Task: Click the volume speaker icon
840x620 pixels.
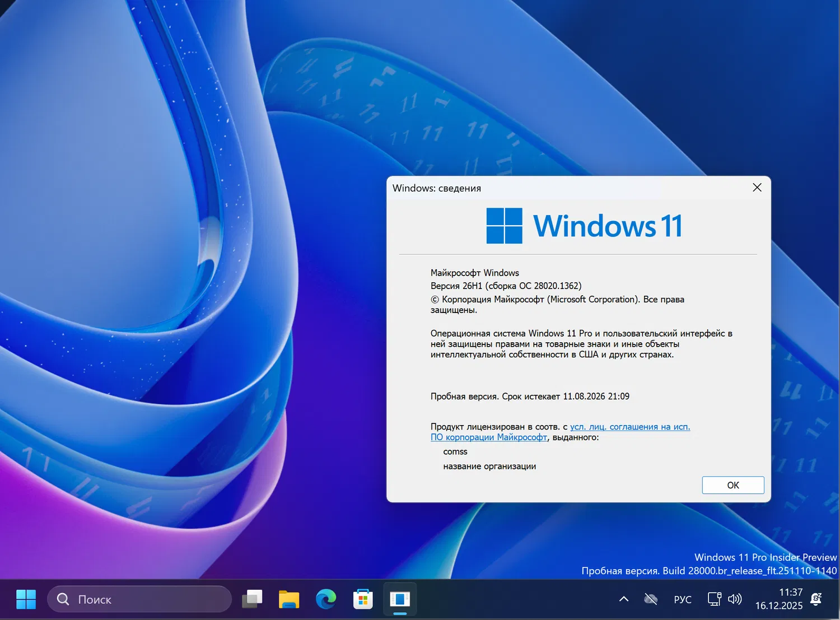Action: [x=735, y=599]
